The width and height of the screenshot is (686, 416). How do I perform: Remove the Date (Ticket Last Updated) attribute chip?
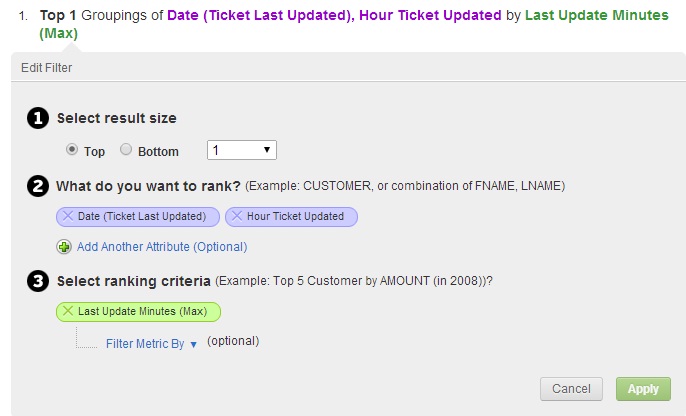[68, 216]
